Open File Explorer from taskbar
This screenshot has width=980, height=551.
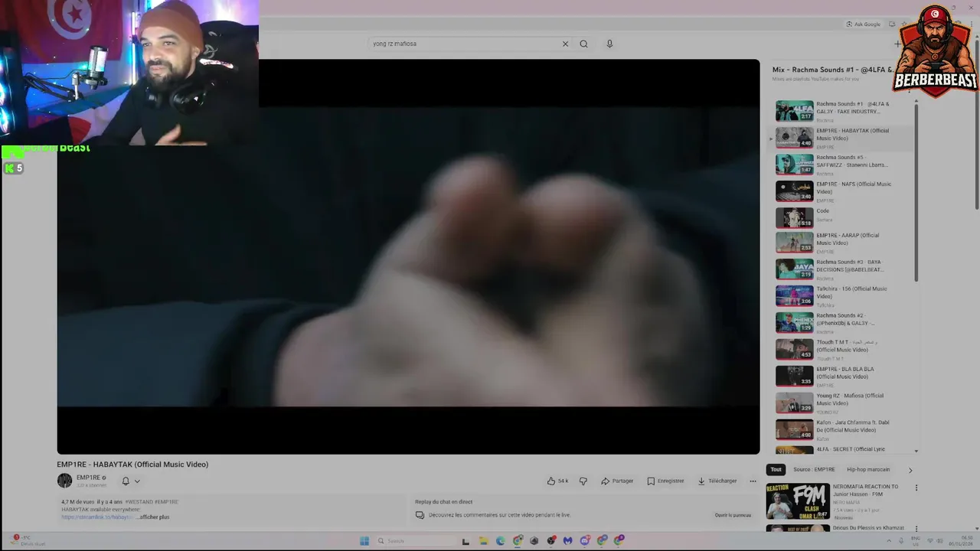(x=483, y=541)
